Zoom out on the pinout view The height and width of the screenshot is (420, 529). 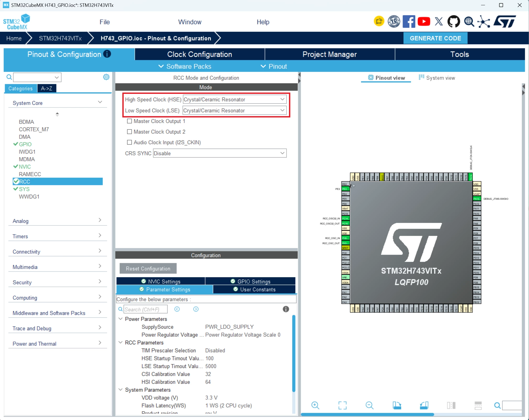pyautogui.click(x=369, y=405)
